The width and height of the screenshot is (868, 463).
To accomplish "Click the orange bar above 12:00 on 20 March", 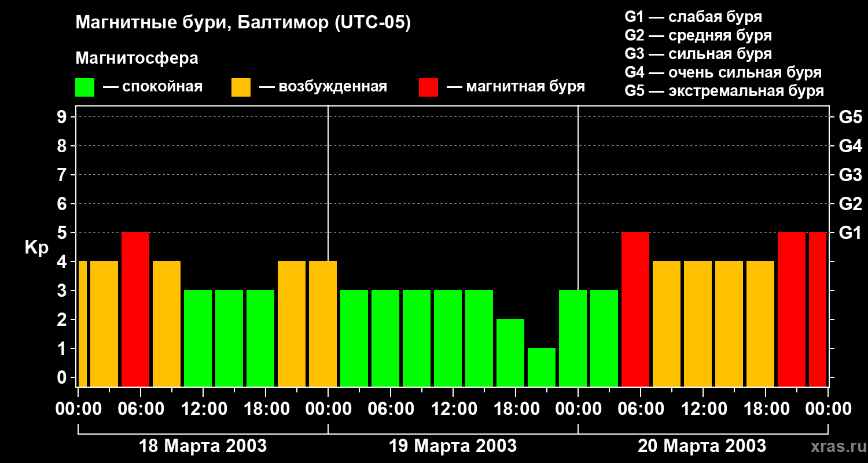I will click(x=698, y=324).
